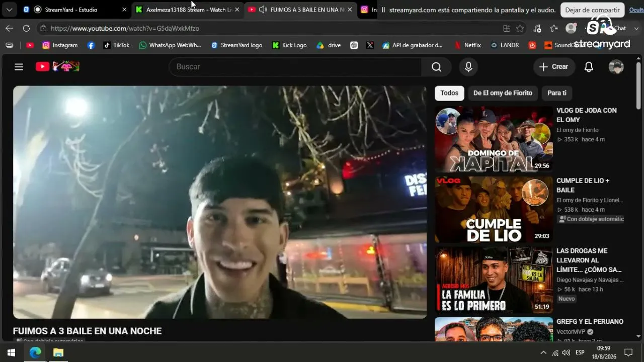The width and height of the screenshot is (644, 362).
Task: Open the favorites list toolbar icon
Action: pos(554,29)
